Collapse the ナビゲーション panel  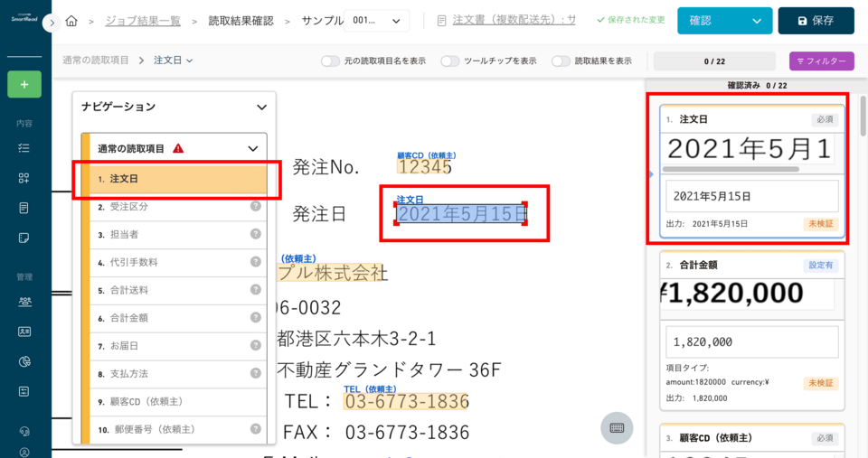(x=262, y=107)
